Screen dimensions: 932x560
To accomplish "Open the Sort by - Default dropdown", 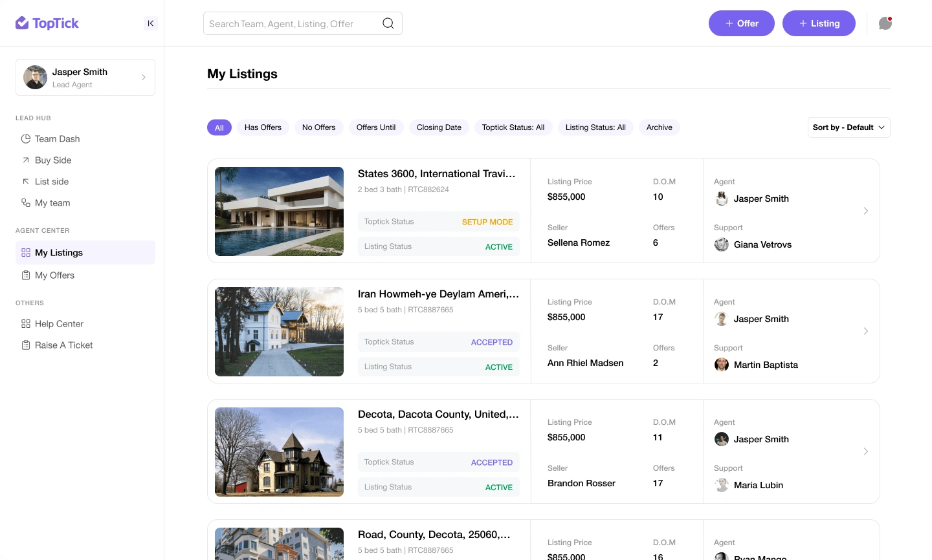I will (x=849, y=127).
